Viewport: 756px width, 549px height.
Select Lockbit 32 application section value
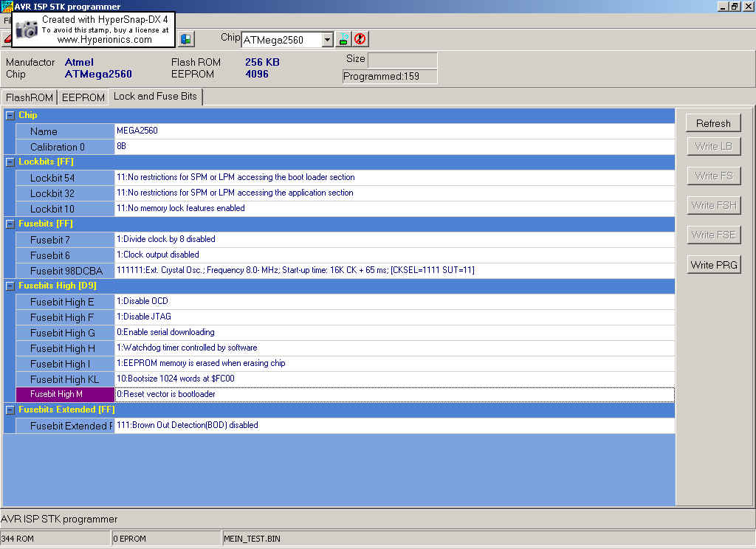pyautogui.click(x=394, y=193)
